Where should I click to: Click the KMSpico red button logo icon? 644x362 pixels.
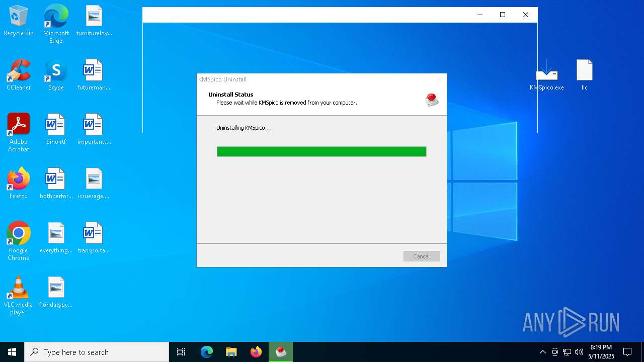point(432,99)
